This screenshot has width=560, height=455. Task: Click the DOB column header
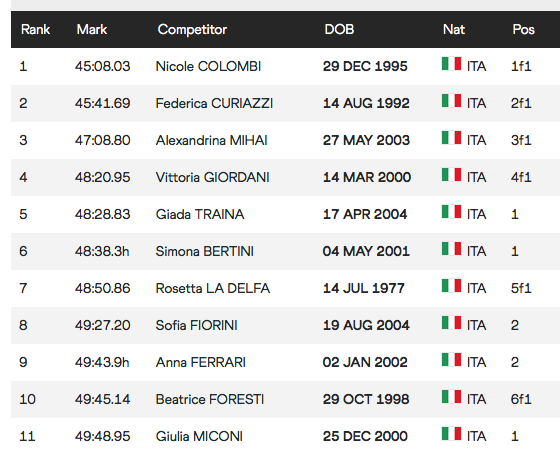click(x=339, y=29)
